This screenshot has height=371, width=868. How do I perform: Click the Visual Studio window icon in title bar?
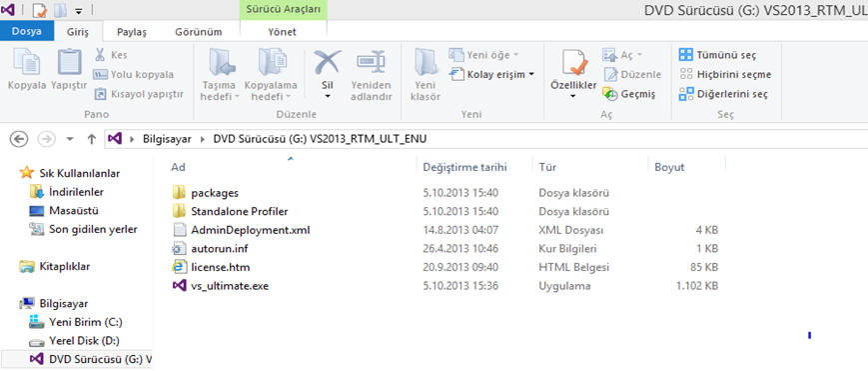(8, 9)
